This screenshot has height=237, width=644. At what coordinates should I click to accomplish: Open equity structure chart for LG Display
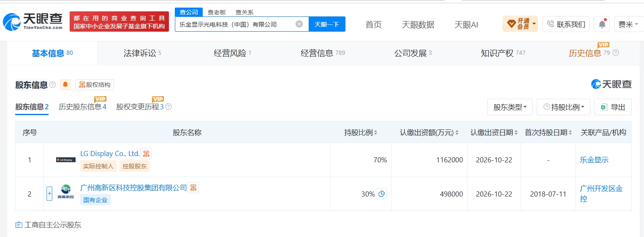coord(146,154)
